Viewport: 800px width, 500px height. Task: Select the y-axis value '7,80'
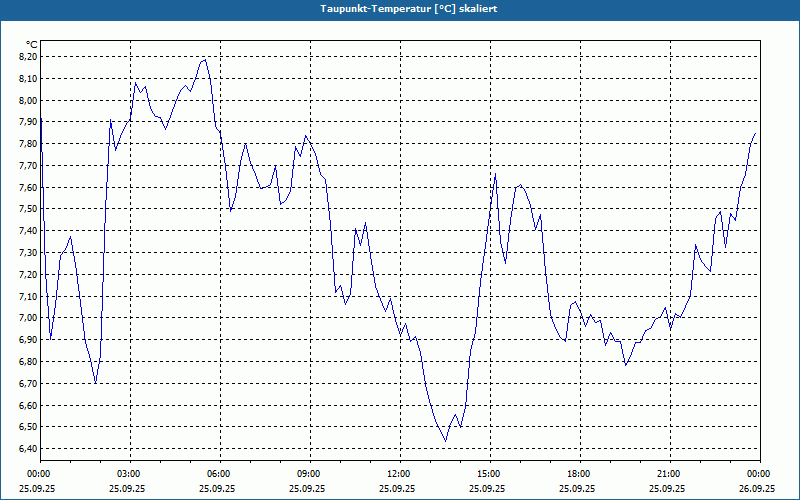click(x=29, y=144)
